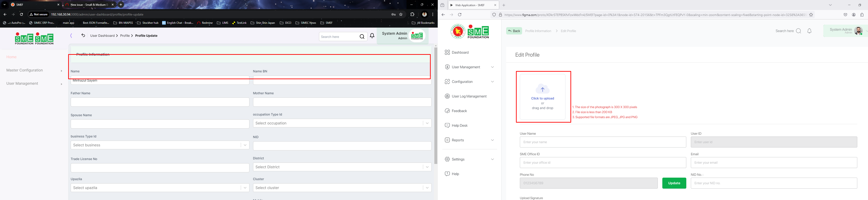Screen dimensions: 868x200
Task: Click the bell icon in Figma prototype header
Action: 809,31
